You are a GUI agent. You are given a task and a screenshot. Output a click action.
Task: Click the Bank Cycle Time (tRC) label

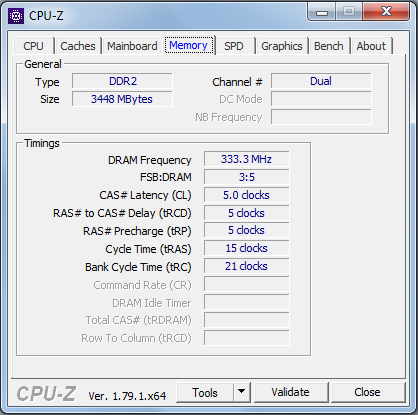click(x=138, y=267)
